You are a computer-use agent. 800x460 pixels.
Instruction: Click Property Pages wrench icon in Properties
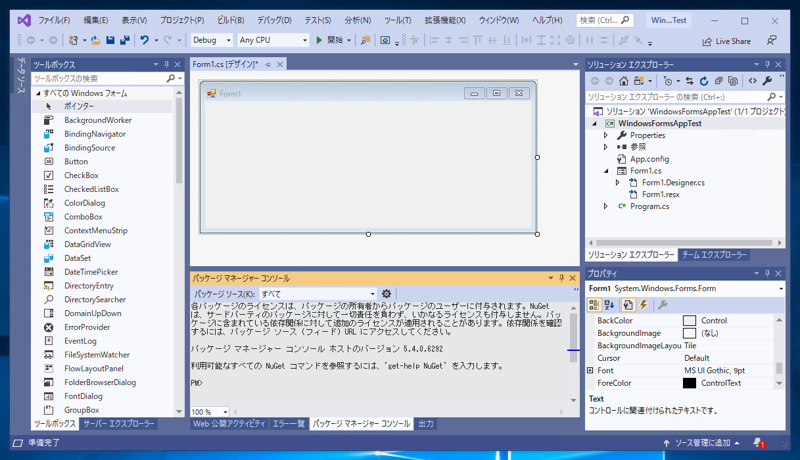[x=662, y=305]
